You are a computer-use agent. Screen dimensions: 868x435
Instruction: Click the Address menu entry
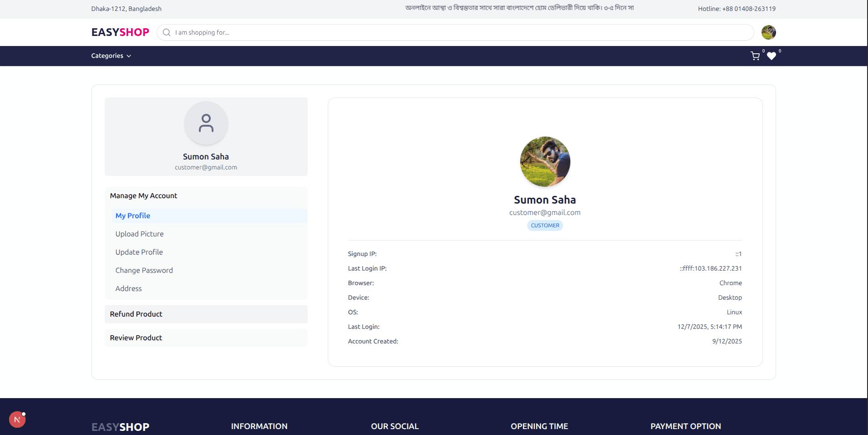pyautogui.click(x=128, y=288)
